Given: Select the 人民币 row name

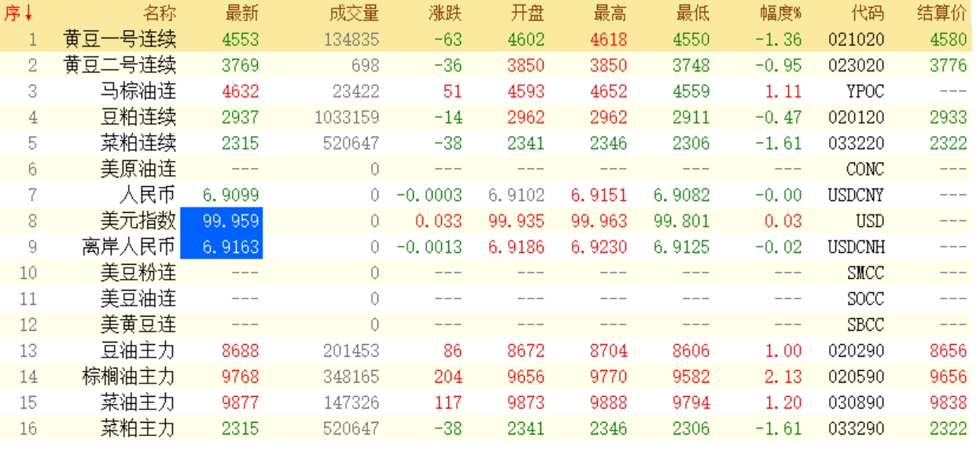Looking at the screenshot, I should (147, 196).
